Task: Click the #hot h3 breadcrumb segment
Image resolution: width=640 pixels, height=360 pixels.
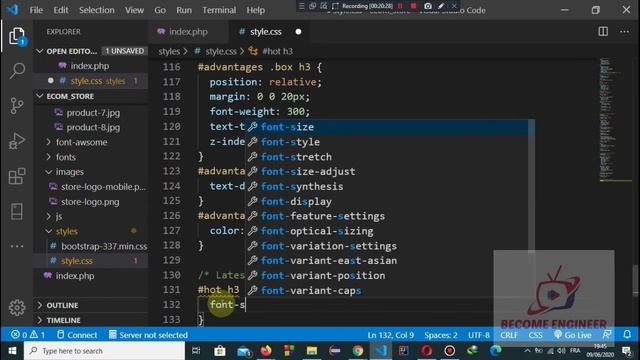Action: click(x=277, y=51)
